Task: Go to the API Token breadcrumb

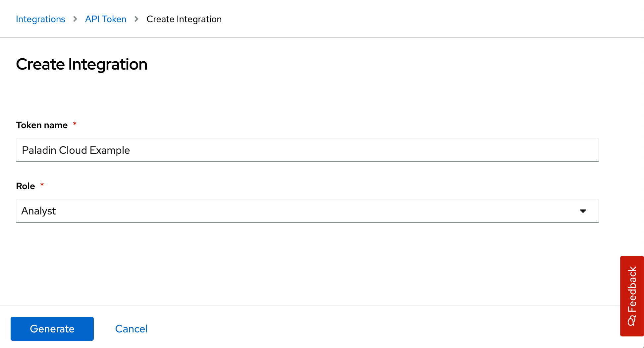Action: [106, 19]
